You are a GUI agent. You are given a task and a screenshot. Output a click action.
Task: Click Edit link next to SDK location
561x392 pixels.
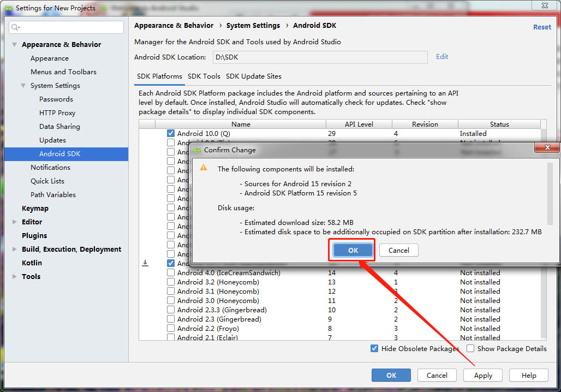point(442,57)
